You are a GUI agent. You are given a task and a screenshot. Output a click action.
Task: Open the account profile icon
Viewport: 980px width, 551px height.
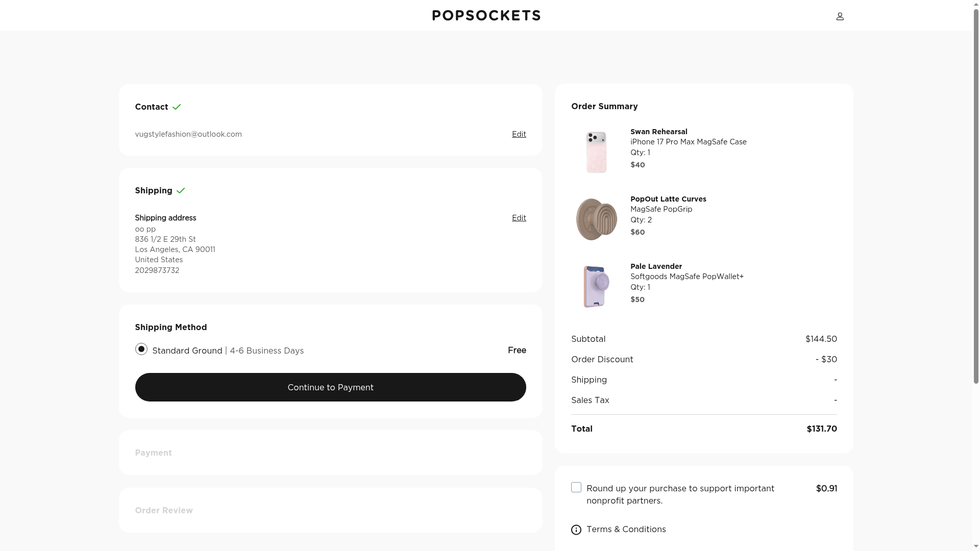(x=840, y=16)
